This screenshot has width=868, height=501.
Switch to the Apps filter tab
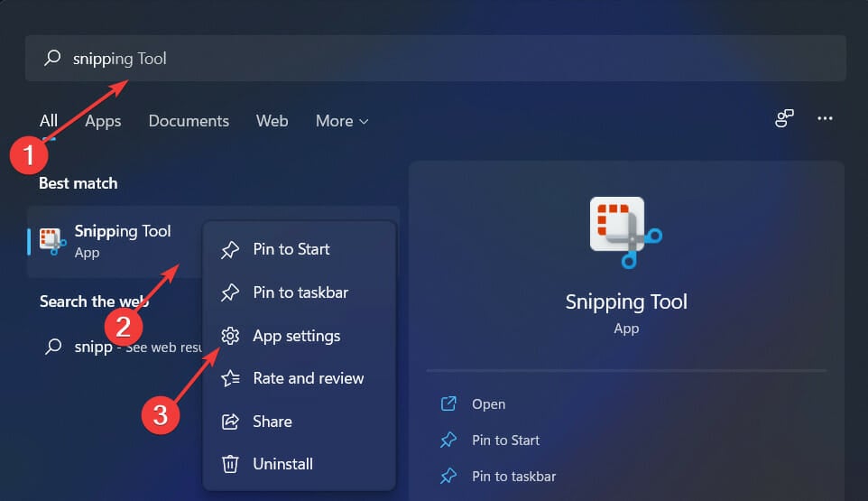pyautogui.click(x=103, y=121)
